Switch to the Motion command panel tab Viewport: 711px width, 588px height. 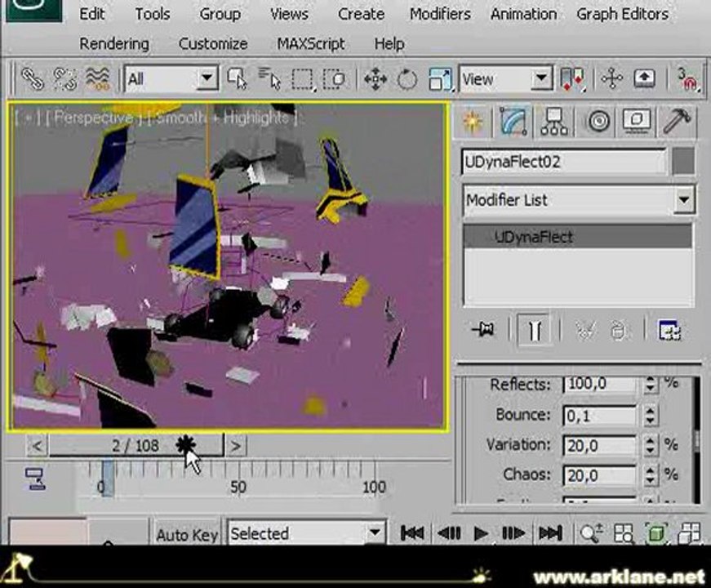point(598,122)
